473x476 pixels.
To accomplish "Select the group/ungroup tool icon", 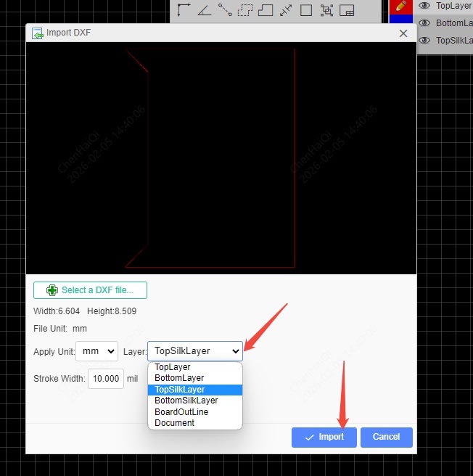I will pyautogui.click(x=326, y=10).
